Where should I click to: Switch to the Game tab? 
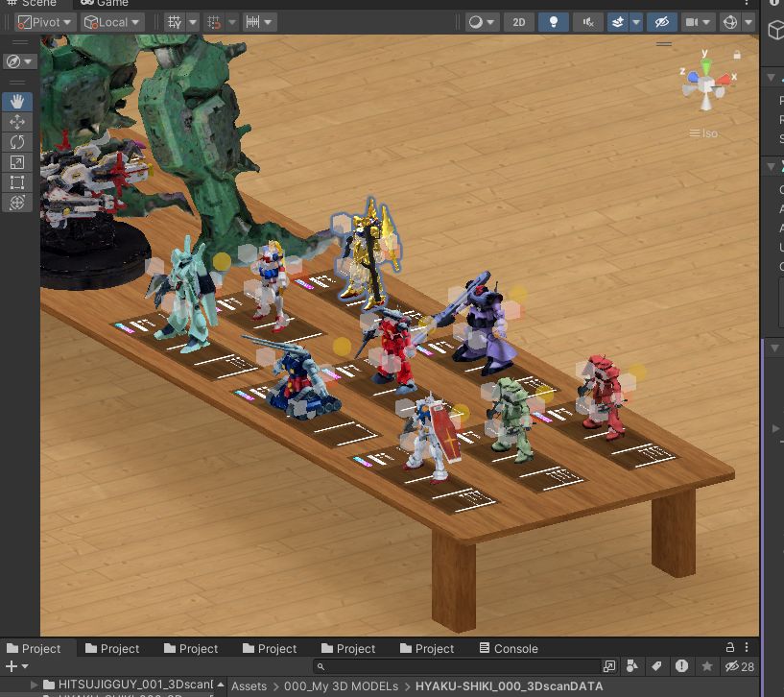pyautogui.click(x=105, y=3)
